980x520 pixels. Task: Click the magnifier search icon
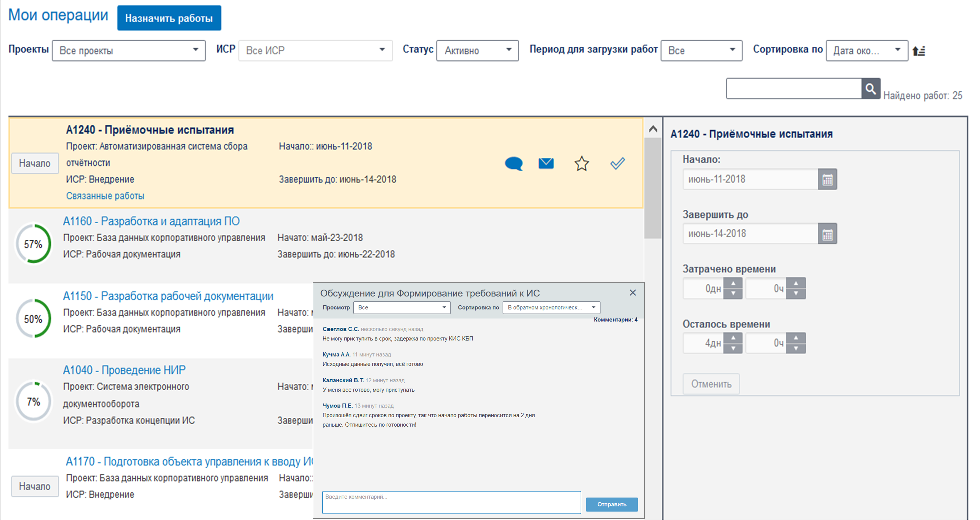[870, 89]
